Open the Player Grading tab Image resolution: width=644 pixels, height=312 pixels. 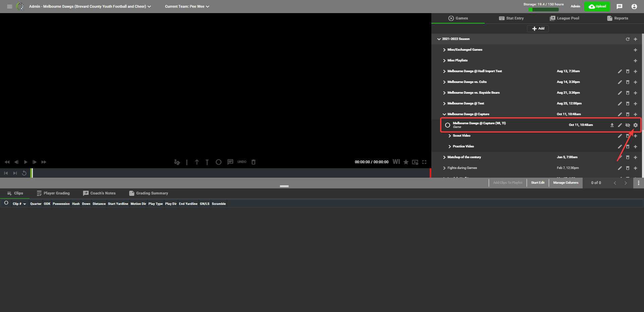[x=53, y=193]
